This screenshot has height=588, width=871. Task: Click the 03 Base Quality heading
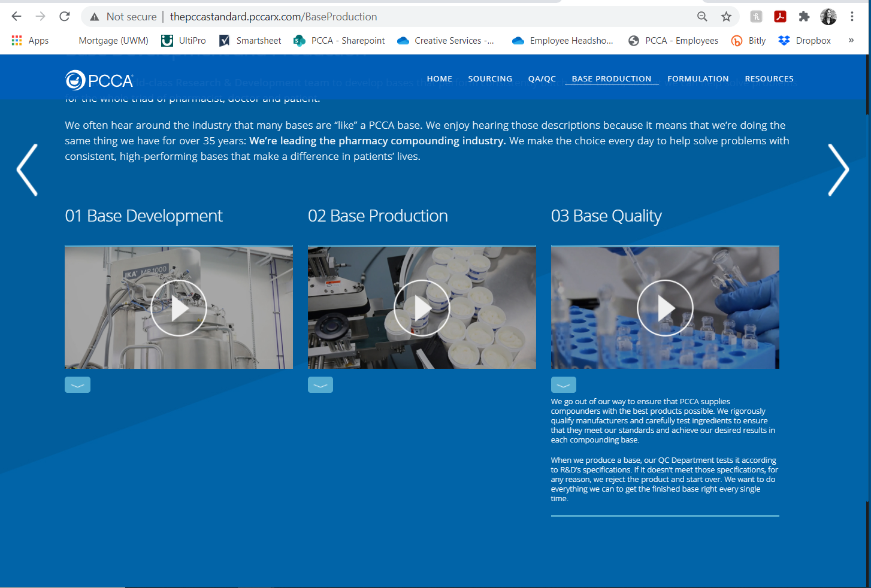point(606,216)
